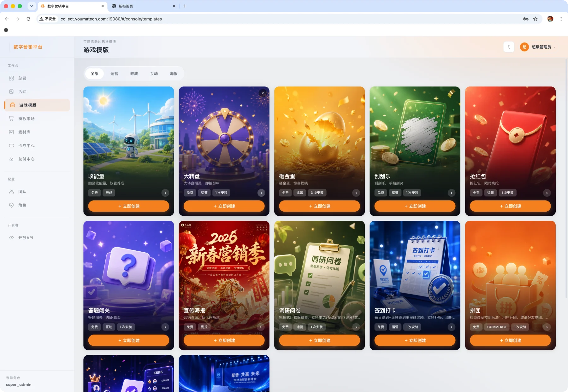Screen dimensions: 568x392
Task: Click 立即创建 on 答题闯关 card
Action: [x=129, y=341]
